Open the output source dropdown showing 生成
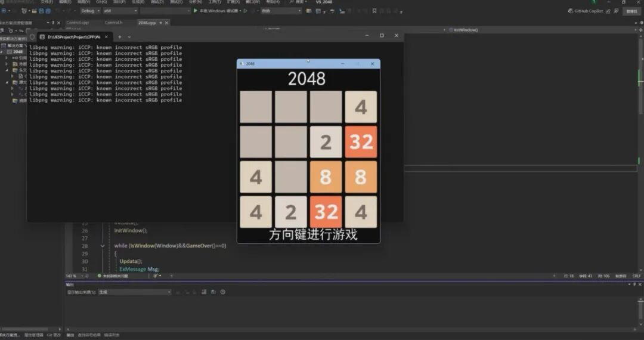This screenshot has height=340, width=644. tap(134, 292)
